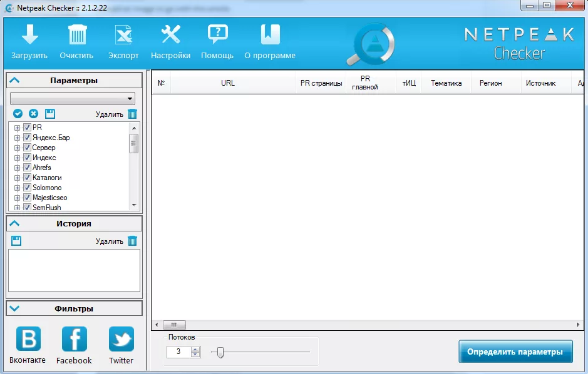
Task: Expand the Ahrefs tree node
Action: [17, 168]
